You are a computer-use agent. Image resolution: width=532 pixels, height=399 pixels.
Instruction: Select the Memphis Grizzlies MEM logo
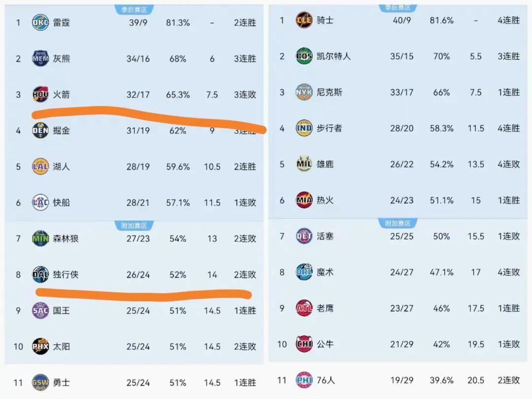click(40, 59)
